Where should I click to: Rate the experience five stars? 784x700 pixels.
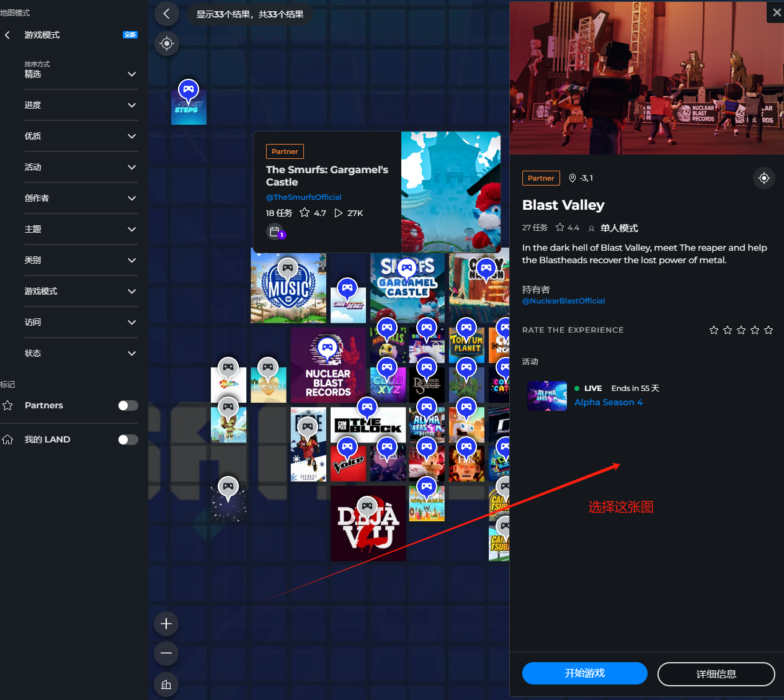[768, 330]
